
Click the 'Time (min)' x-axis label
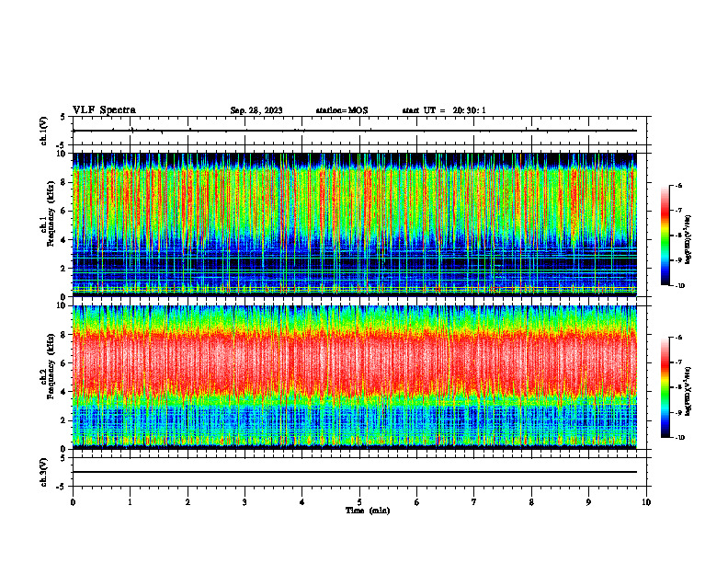(x=368, y=511)
